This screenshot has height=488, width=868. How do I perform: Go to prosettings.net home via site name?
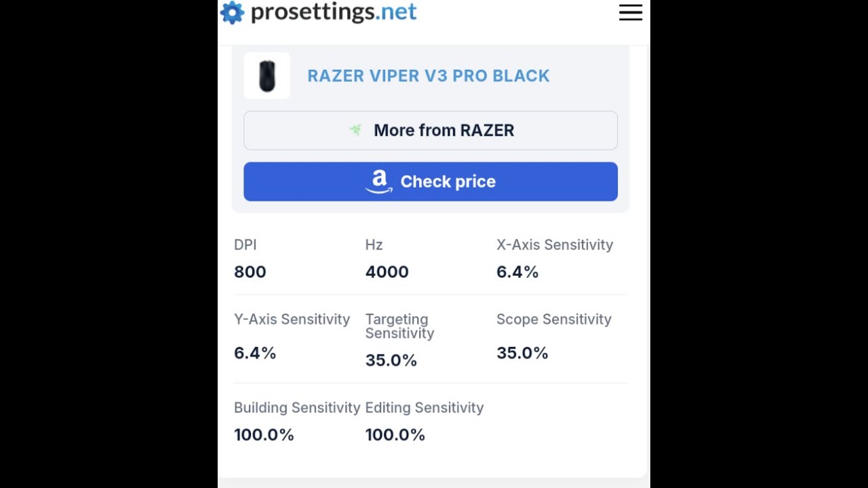click(334, 12)
